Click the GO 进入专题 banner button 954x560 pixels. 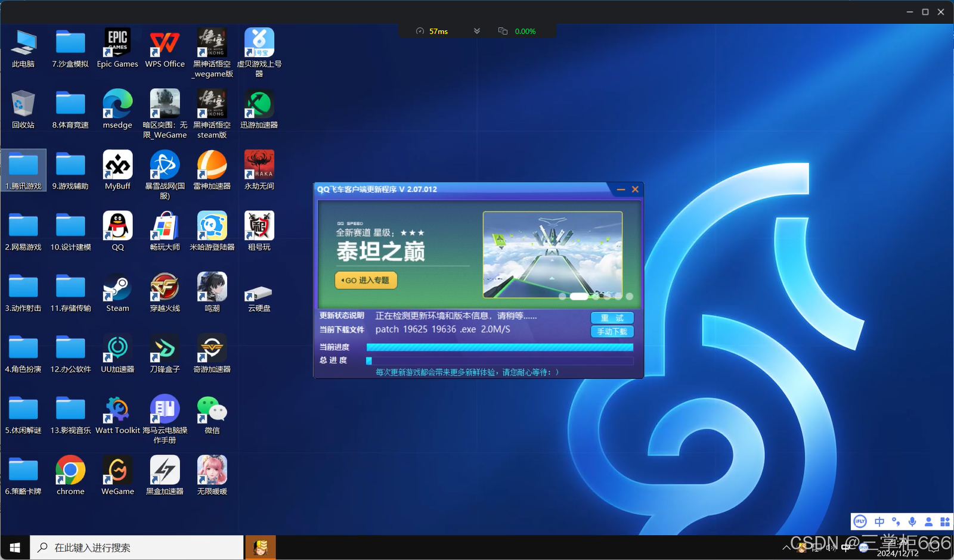366,280
